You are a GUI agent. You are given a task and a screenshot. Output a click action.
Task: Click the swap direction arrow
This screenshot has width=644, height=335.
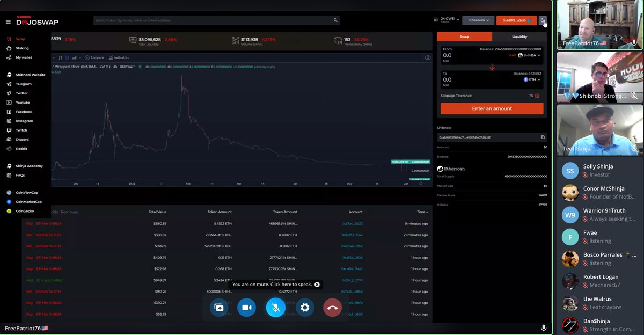click(492, 68)
